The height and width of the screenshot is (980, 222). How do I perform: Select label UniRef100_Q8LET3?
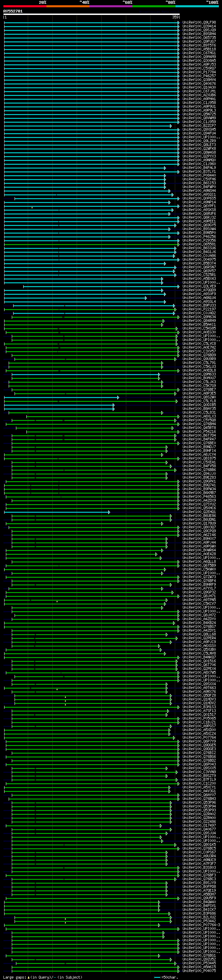click(199, 145)
